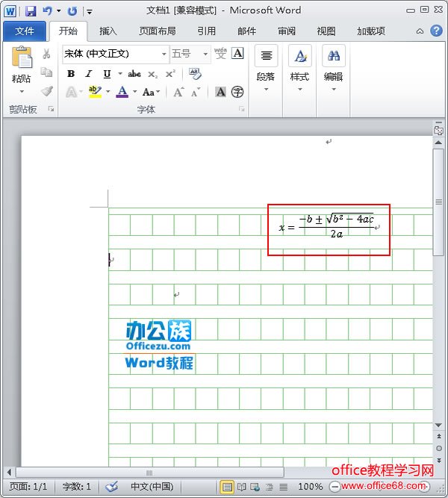The width and height of the screenshot is (448, 498).
Task: Grow font size with large A icon
Action: point(178,92)
